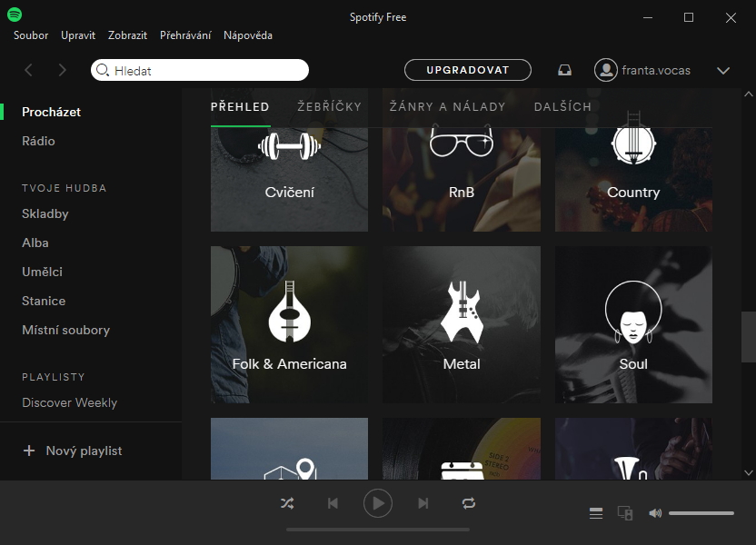Open the Nápověda menu
This screenshot has width=756, height=545.
click(x=248, y=35)
